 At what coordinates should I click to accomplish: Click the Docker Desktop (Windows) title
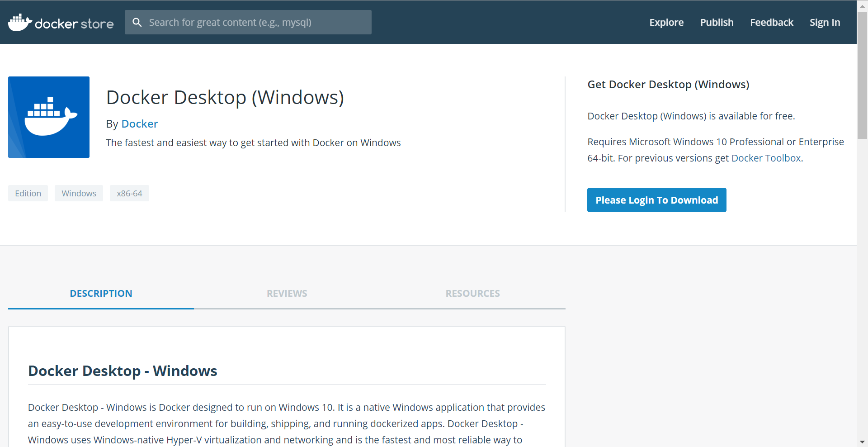point(225,97)
